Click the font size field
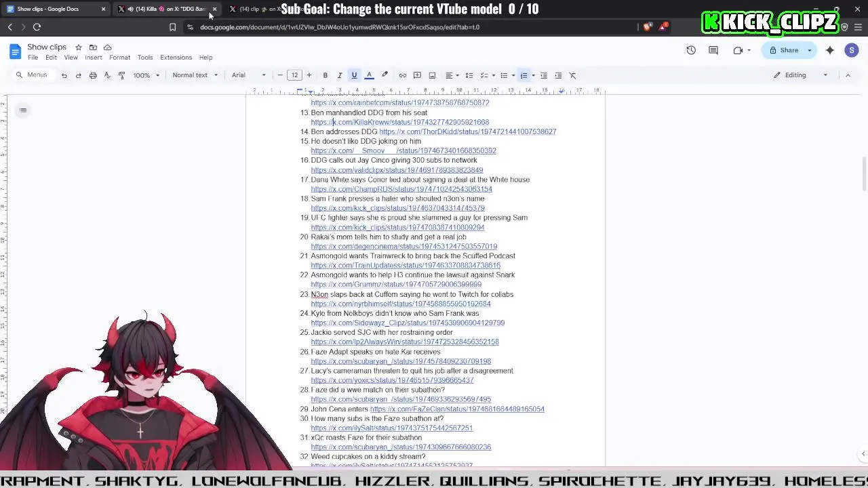Image resolution: width=868 pixels, height=488 pixels. pos(294,75)
